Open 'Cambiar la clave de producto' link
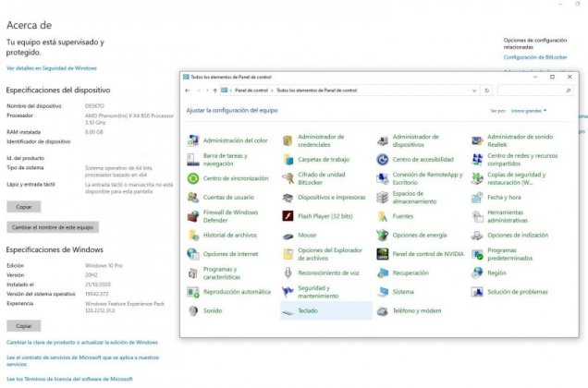588x388 pixels. [x=82, y=343]
